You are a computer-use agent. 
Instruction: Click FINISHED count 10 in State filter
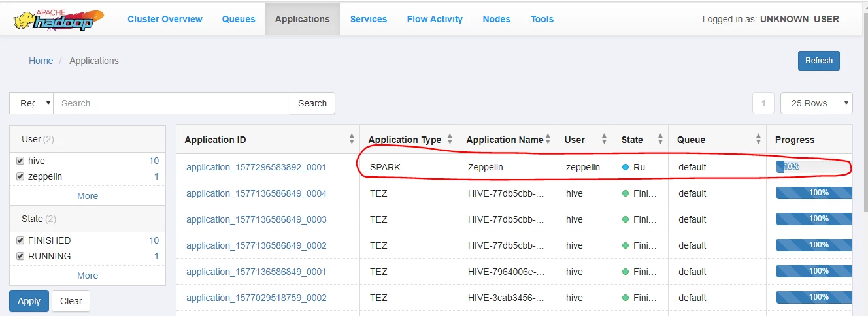click(154, 240)
